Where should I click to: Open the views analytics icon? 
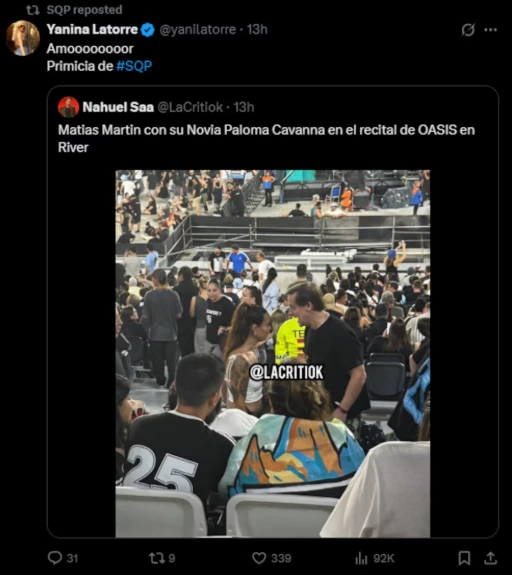[x=361, y=558]
